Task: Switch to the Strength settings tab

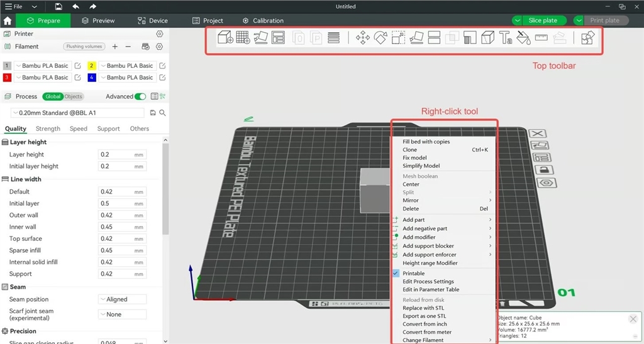Action: pyautogui.click(x=48, y=128)
